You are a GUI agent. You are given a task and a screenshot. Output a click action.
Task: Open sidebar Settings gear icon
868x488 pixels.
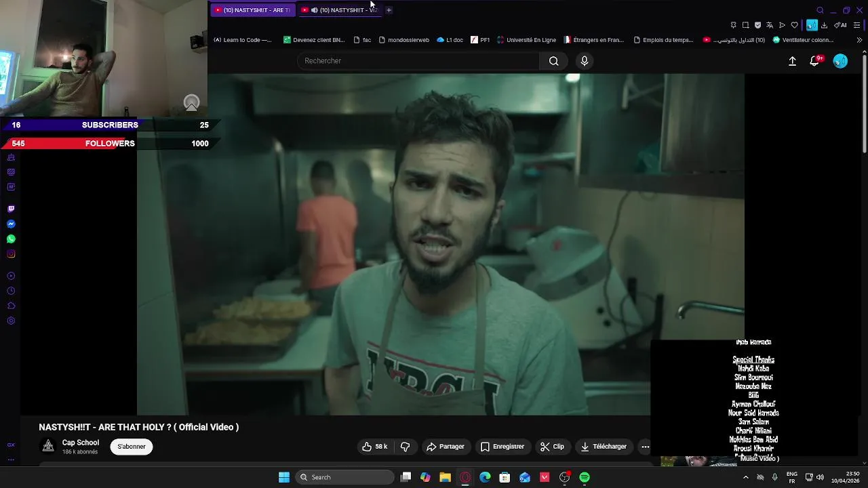(x=11, y=321)
